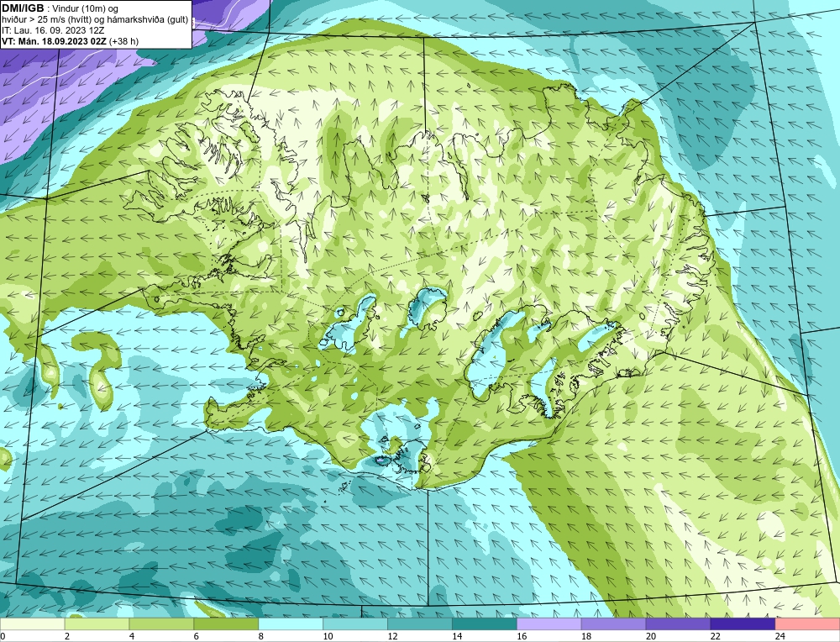Screen dimensions: 840x642
Task: Click the light cyan 8–10 m/s legend swatch
Action: pos(291,624)
